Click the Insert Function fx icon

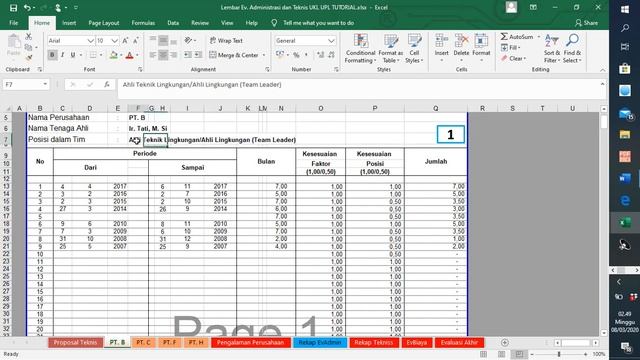[107, 84]
